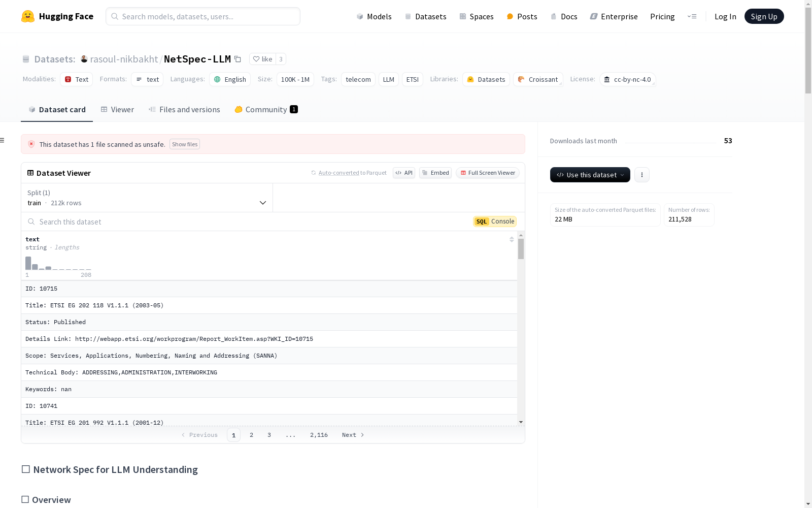Expand the Split train dropdown
The width and height of the screenshot is (812, 508).
(x=147, y=198)
